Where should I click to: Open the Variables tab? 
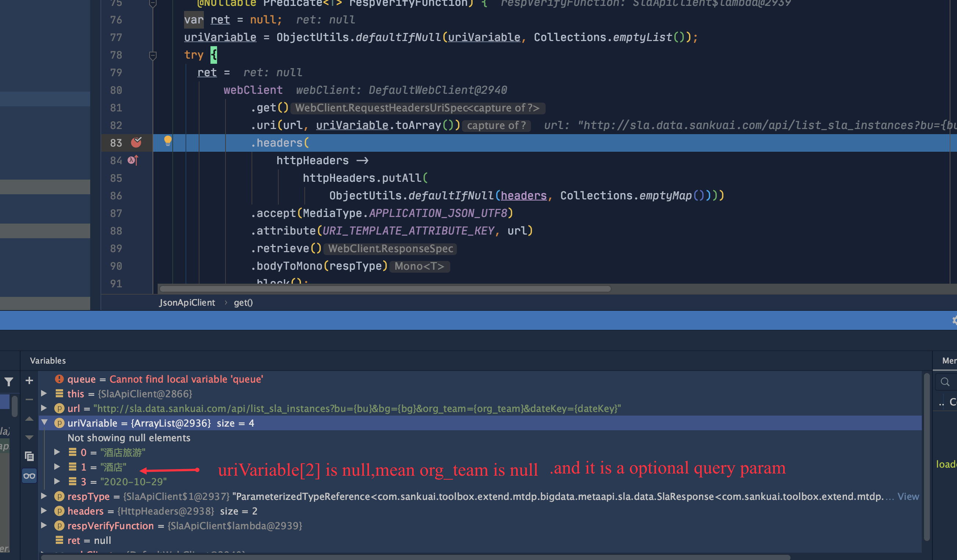48,361
